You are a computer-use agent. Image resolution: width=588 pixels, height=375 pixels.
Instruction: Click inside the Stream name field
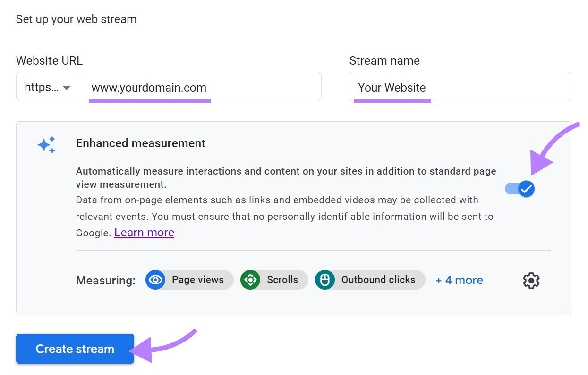(460, 87)
